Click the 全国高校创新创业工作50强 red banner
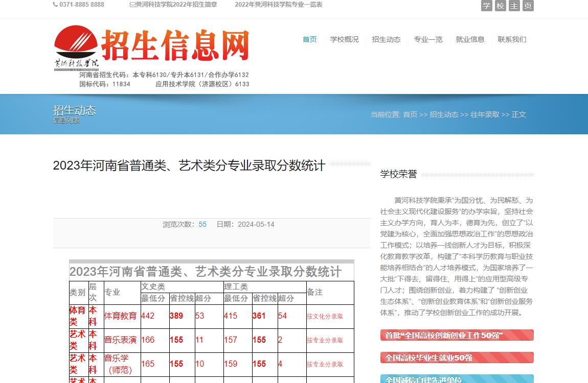The width and height of the screenshot is (588, 383). click(457, 335)
